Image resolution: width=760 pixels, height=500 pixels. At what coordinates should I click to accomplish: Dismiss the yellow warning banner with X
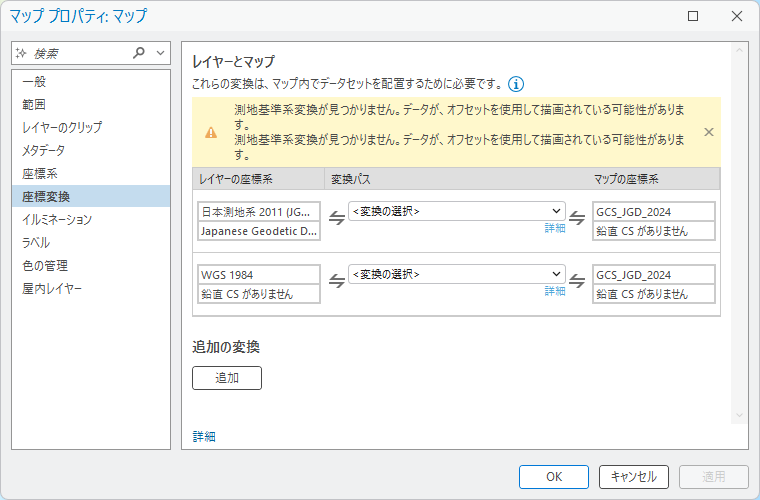[709, 132]
